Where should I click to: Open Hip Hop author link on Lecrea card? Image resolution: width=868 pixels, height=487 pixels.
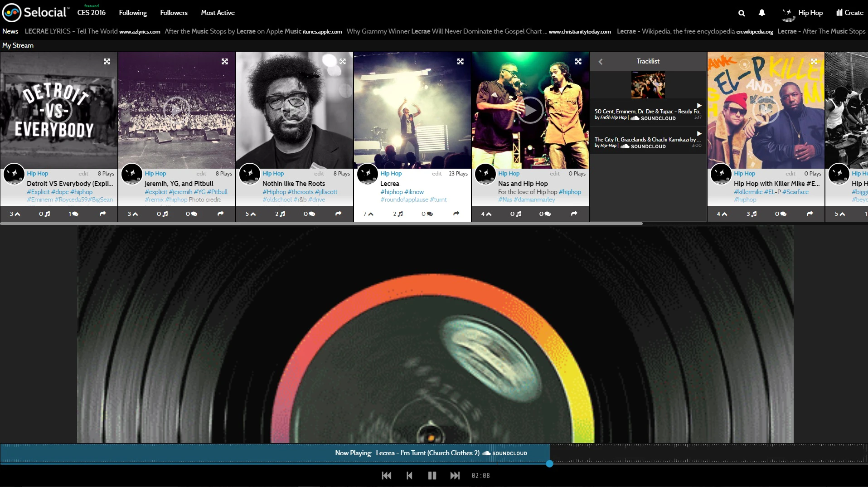(391, 174)
